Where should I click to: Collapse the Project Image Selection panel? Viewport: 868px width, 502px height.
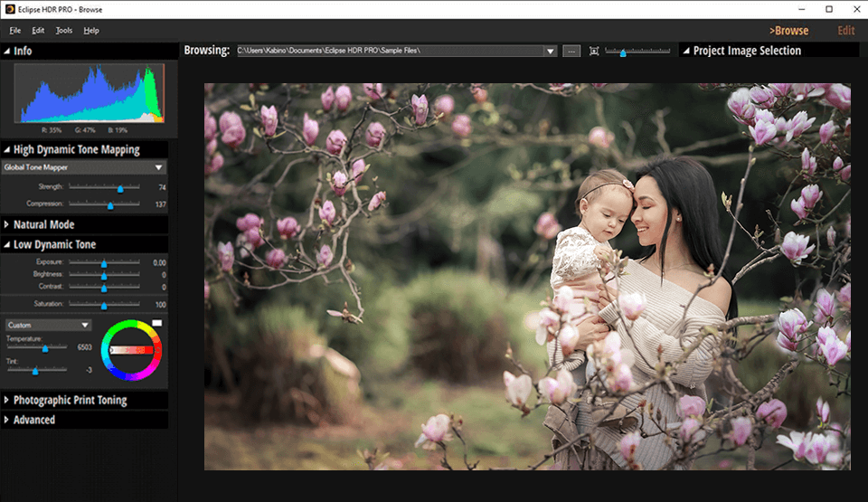[x=685, y=52]
